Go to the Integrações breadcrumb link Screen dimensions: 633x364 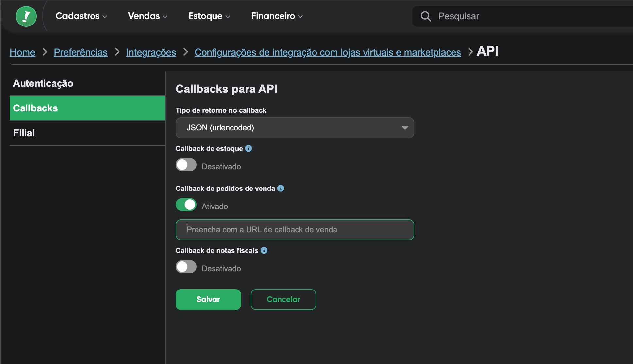tap(151, 52)
